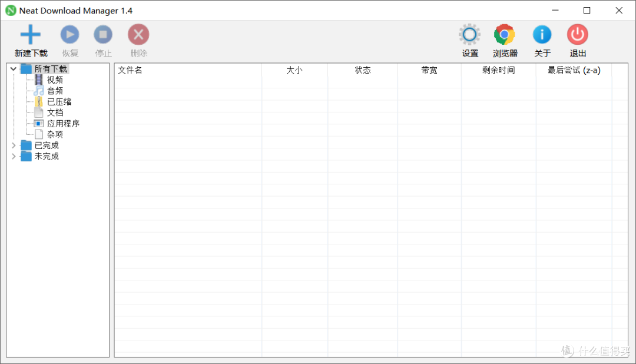This screenshot has height=364, width=636.
Task: Click the Completed (已完成) folder icon
Action: [26, 145]
